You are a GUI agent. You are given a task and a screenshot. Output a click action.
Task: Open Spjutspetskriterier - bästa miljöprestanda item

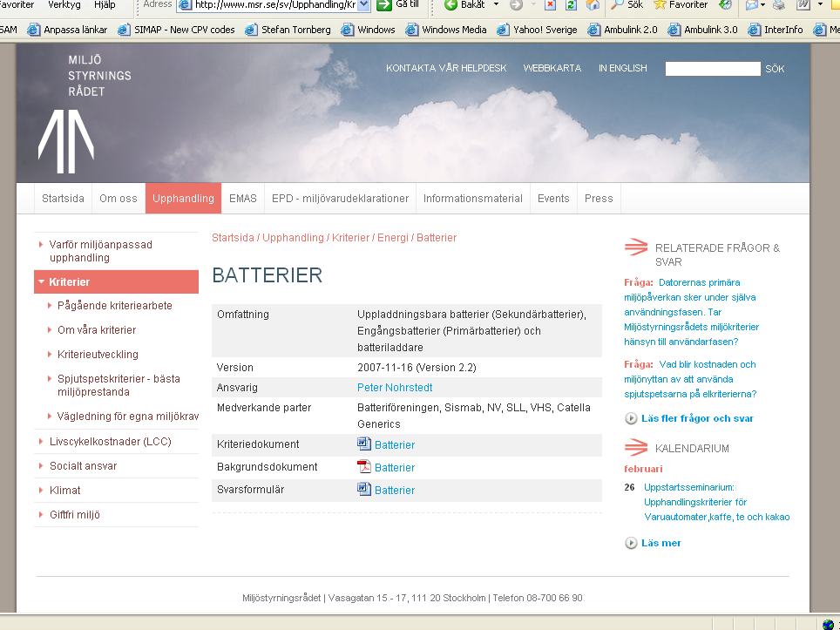coord(119,385)
